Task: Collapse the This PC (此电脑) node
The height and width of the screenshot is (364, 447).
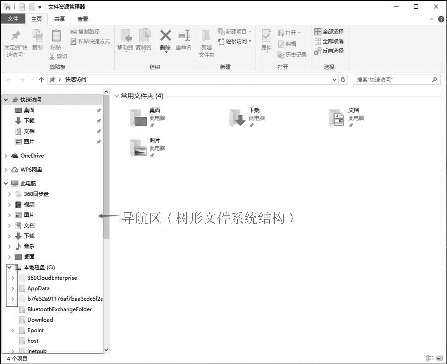Action: click(x=6, y=183)
